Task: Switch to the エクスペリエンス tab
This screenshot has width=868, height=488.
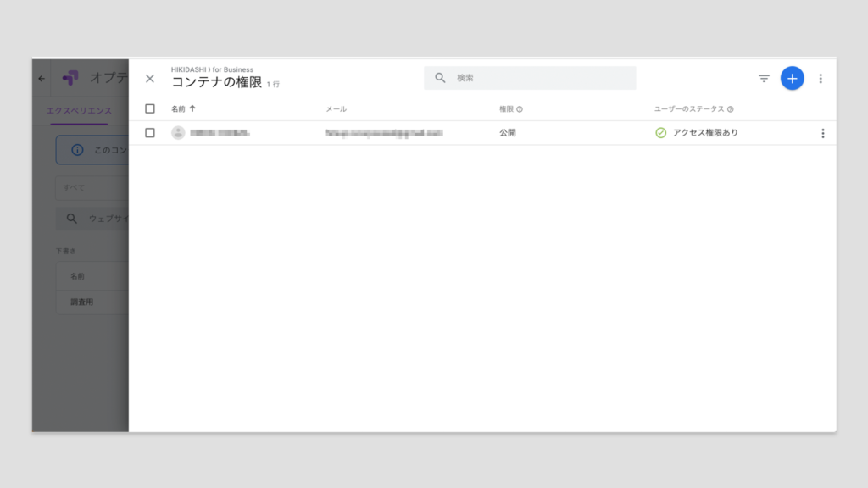Action: (79, 111)
